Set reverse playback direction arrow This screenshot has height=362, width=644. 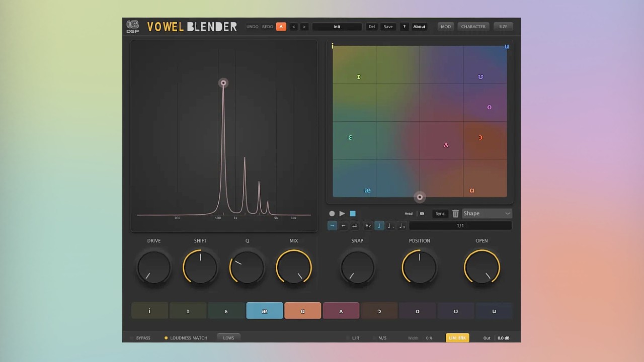coord(344,226)
